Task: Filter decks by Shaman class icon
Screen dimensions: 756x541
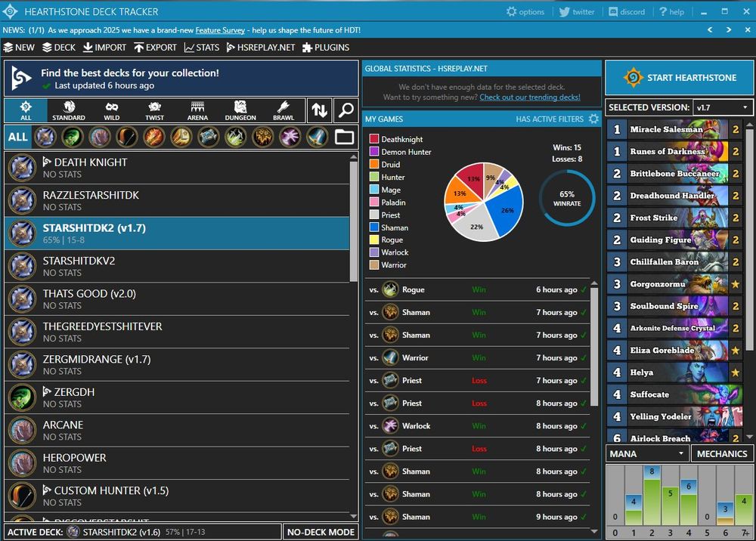Action: [x=263, y=138]
